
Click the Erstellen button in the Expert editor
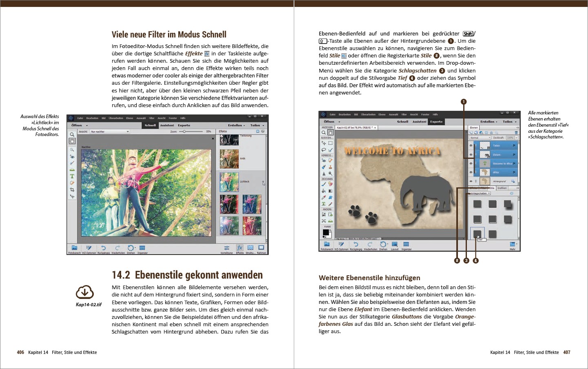(x=489, y=121)
